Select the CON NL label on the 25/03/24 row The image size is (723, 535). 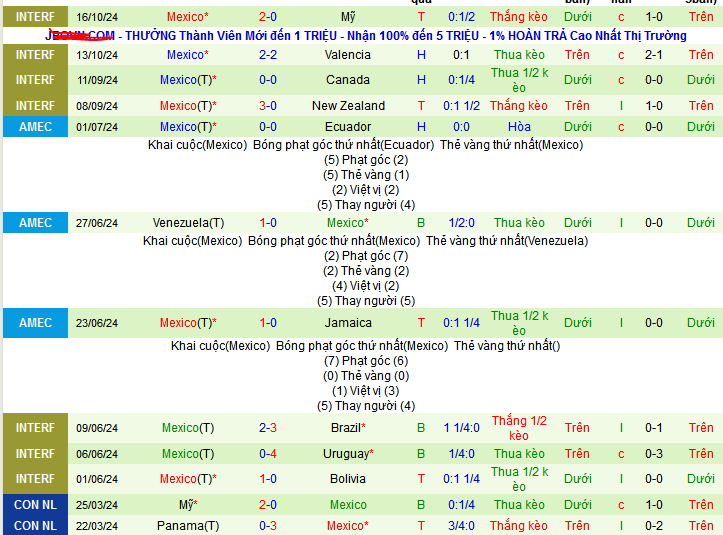tap(35, 505)
